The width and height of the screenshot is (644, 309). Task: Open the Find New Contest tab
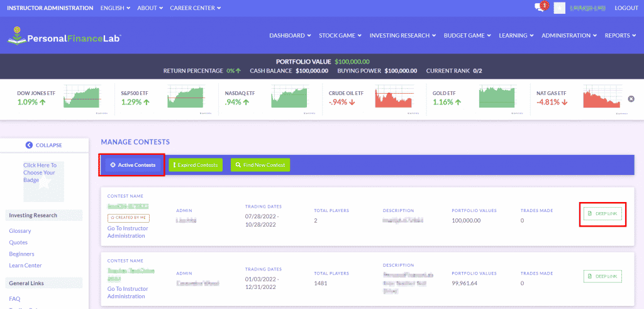point(260,165)
